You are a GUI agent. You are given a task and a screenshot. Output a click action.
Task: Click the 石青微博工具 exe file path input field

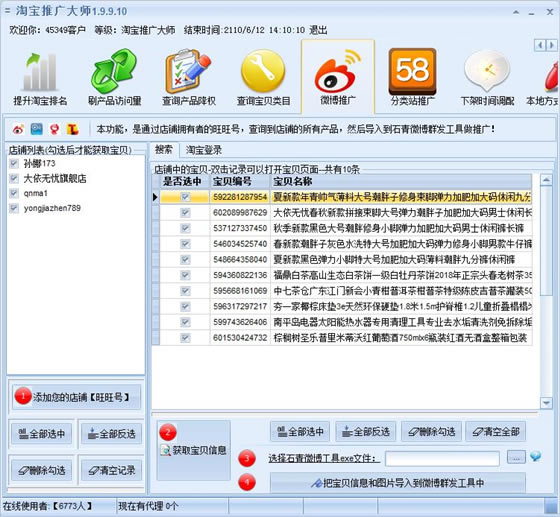(442, 458)
